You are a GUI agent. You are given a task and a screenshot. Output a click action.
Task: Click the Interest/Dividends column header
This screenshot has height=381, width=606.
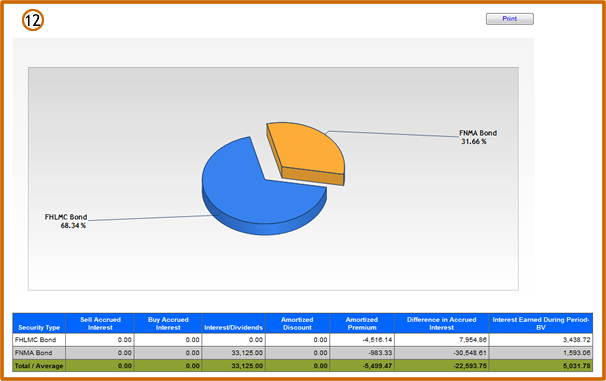(x=233, y=323)
